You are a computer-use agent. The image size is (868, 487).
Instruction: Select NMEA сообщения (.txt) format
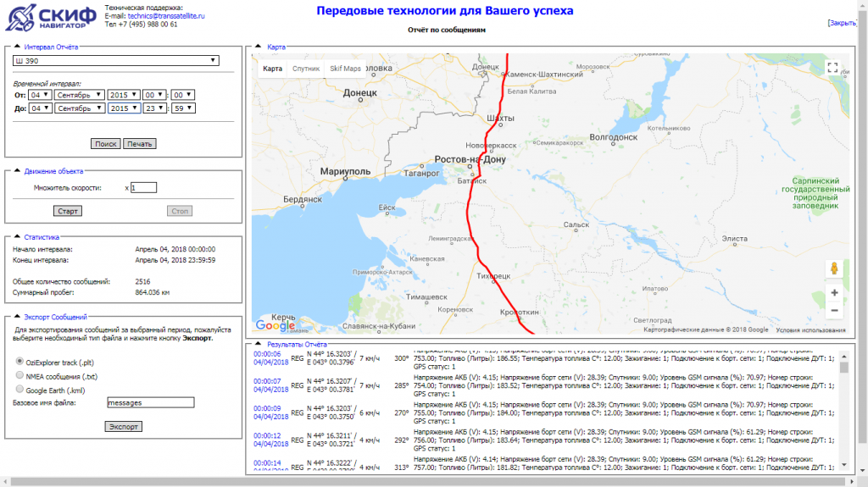(20, 374)
